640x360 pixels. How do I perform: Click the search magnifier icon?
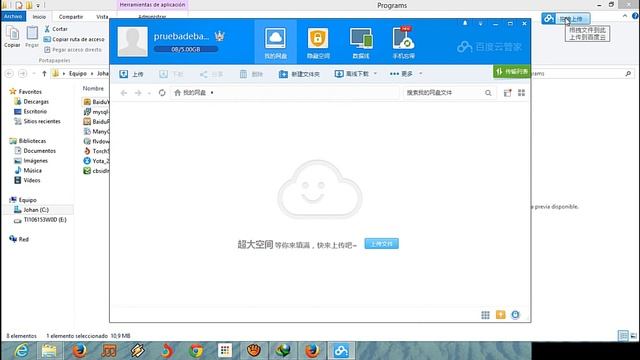(488, 93)
